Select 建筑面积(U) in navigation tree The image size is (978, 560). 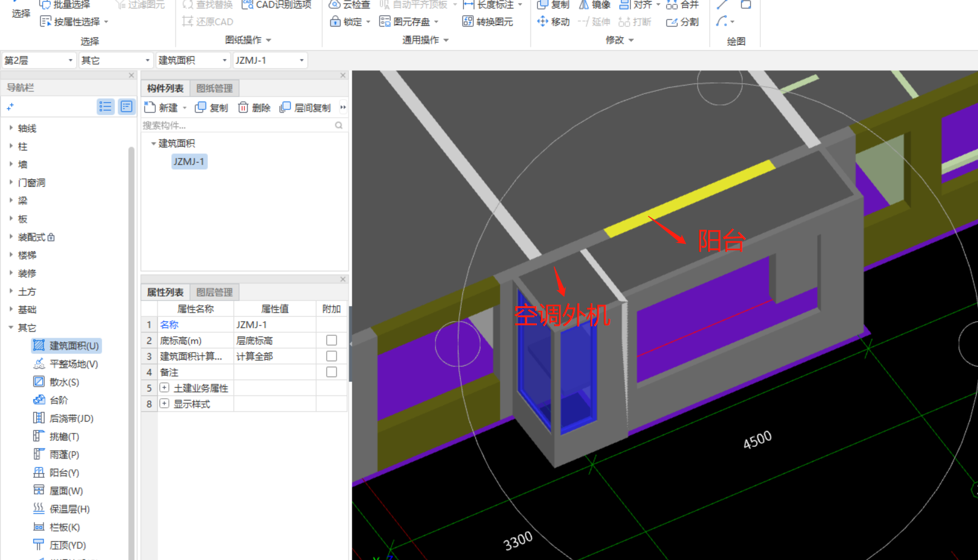(66, 345)
